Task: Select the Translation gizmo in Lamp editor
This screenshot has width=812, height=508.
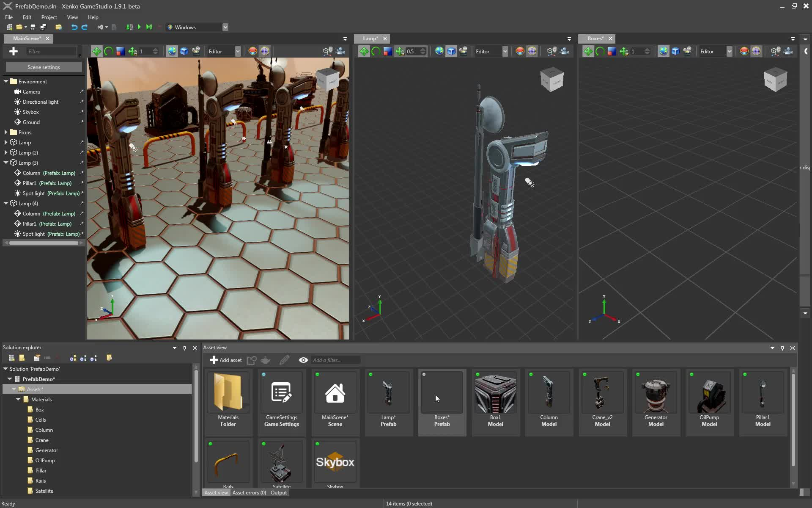Action: 364,51
